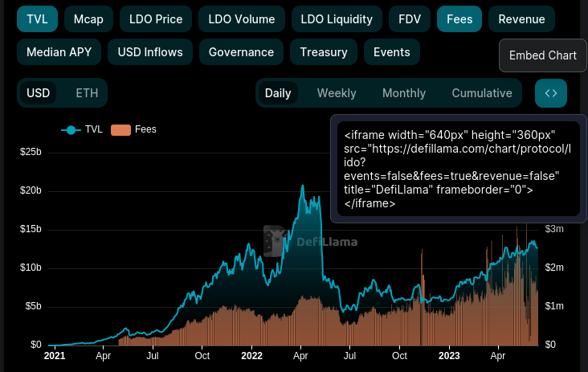The width and height of the screenshot is (588, 372).
Task: Click the 2021 x-axis label
Action: click(x=55, y=356)
